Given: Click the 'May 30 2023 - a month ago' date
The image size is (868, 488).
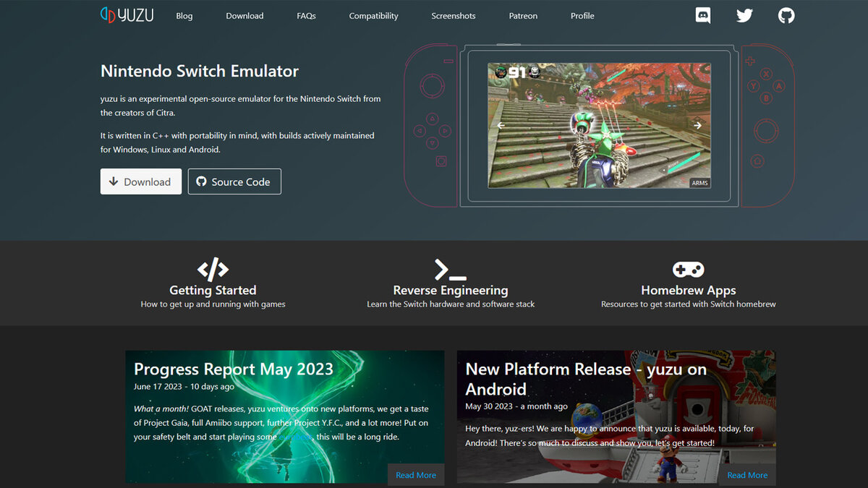Looking at the screenshot, I should pyautogui.click(x=516, y=406).
